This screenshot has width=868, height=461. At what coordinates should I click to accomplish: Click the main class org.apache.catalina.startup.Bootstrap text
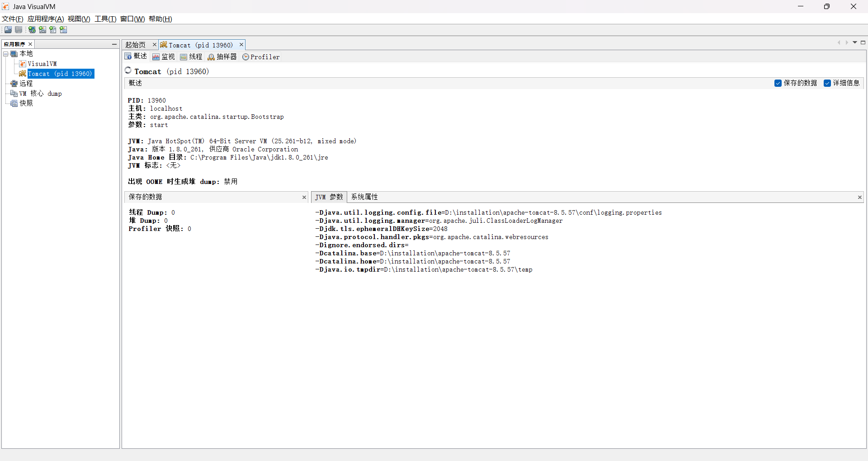point(217,117)
